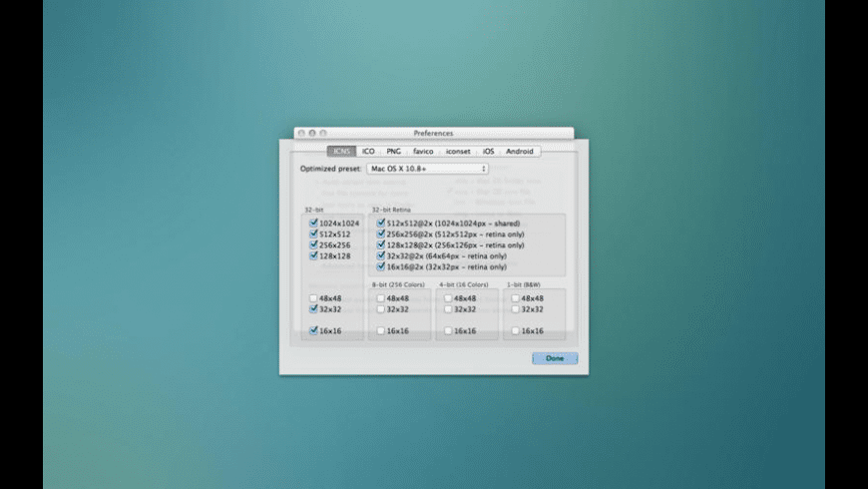Select the Android tab
The image size is (868, 489).
point(519,151)
